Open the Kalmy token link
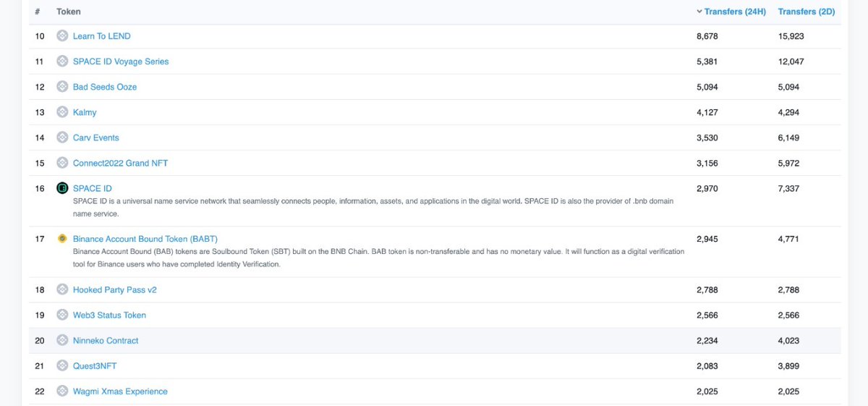This screenshot has height=406, width=868. tap(85, 112)
